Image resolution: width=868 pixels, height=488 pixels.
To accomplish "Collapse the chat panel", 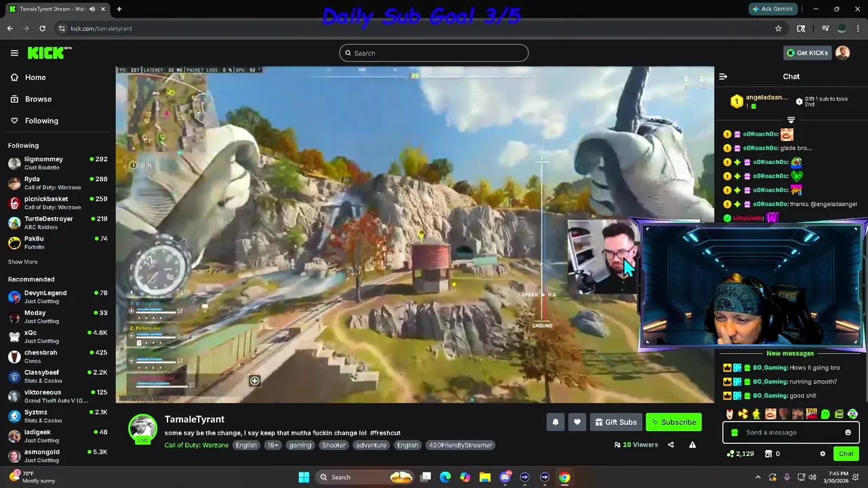I will point(723,77).
